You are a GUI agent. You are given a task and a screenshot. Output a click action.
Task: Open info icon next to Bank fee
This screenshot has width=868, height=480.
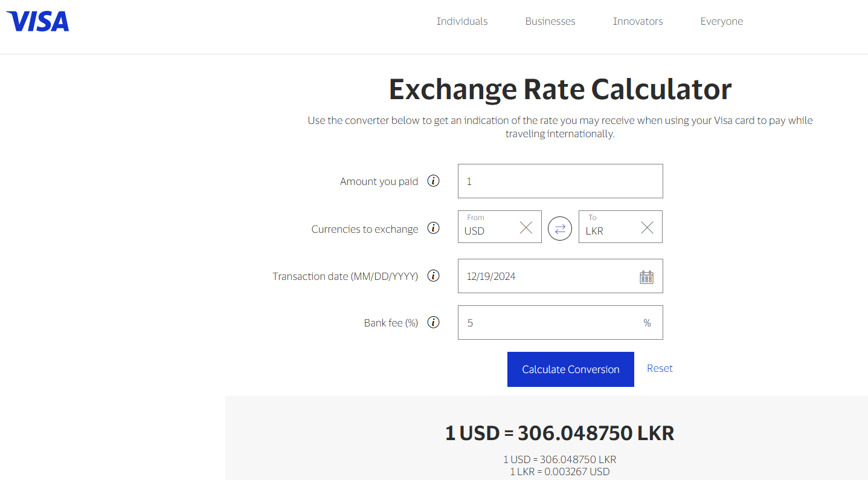(433, 322)
